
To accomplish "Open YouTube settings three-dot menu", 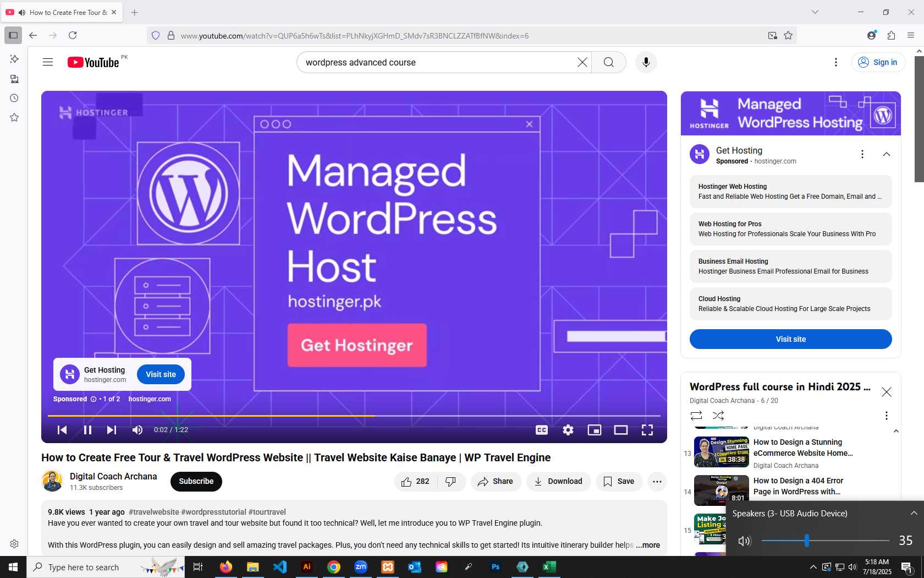I will (x=836, y=62).
